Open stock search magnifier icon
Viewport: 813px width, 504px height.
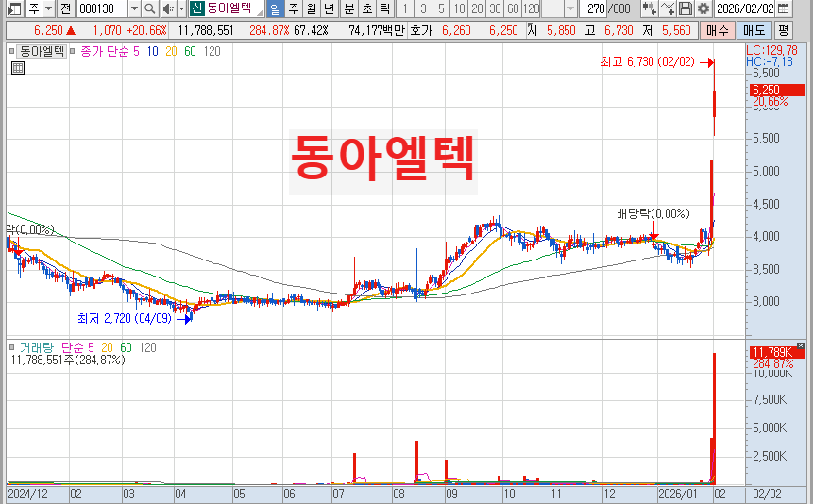(x=150, y=8)
